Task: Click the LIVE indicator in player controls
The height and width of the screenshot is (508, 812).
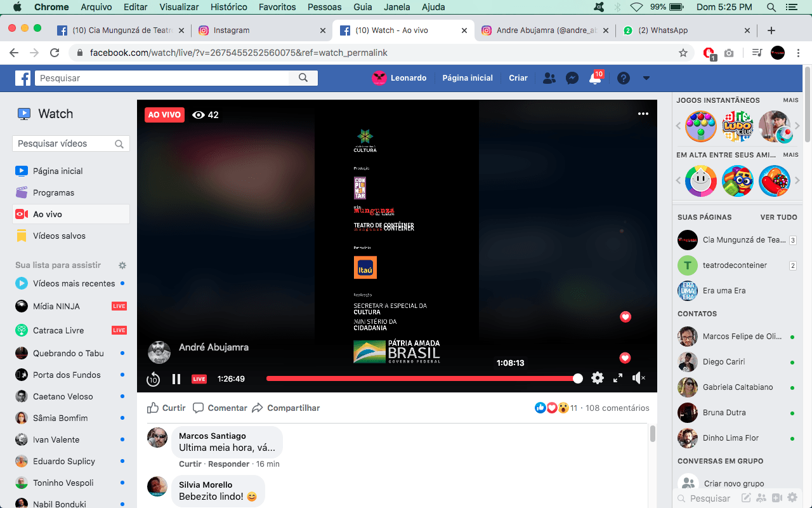Action: (x=199, y=379)
